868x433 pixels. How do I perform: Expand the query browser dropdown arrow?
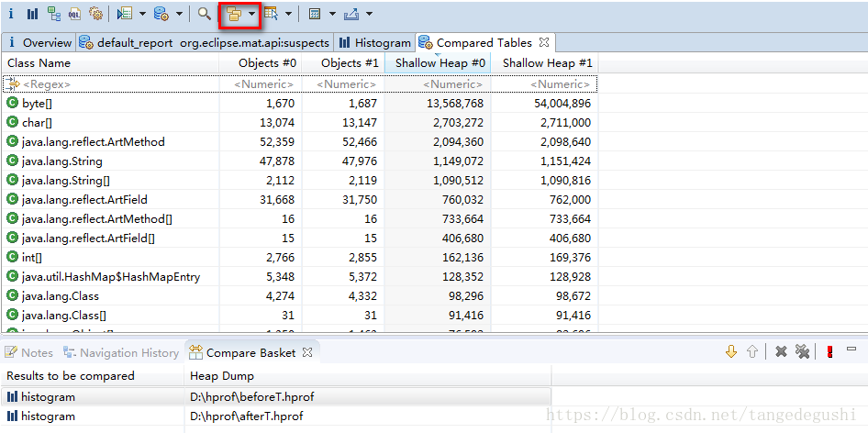[x=179, y=14]
